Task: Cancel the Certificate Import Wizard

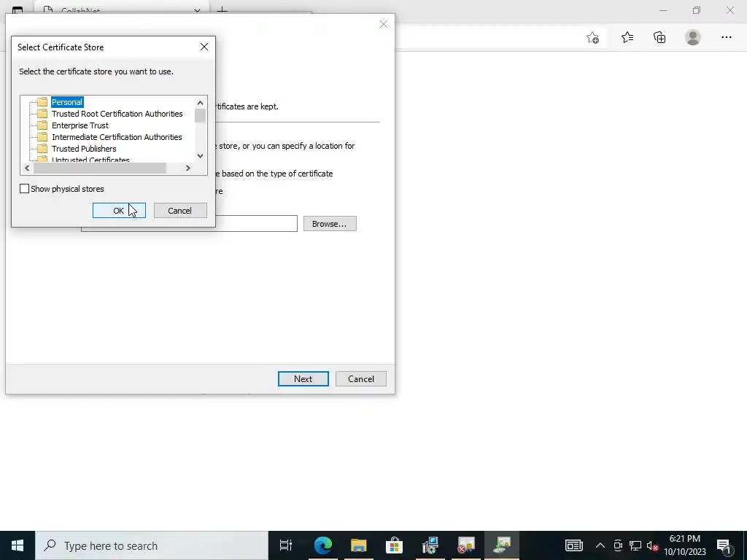Action: (x=360, y=379)
